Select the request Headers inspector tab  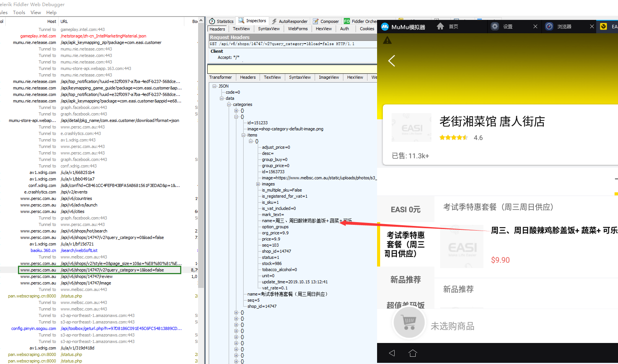217,29
